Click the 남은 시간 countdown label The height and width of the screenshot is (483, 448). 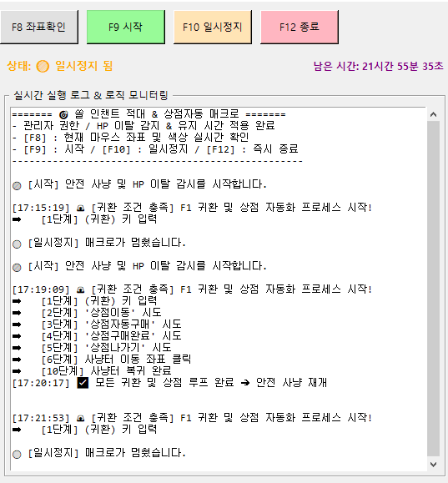pos(379,66)
